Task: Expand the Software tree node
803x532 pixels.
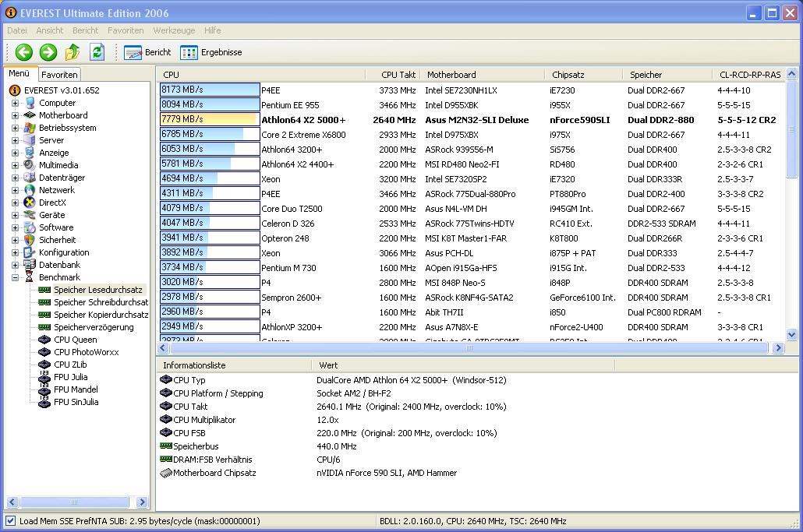Action: [x=16, y=227]
